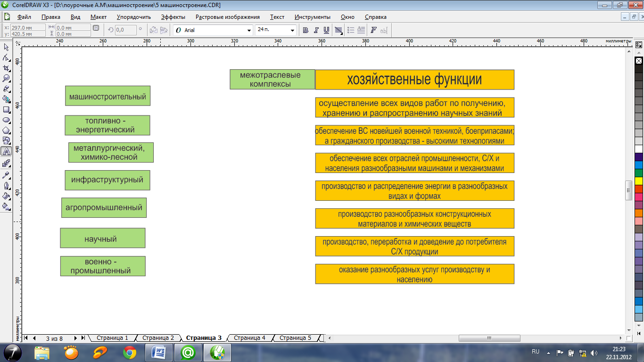Click the text alignment icon

pyautogui.click(x=339, y=30)
